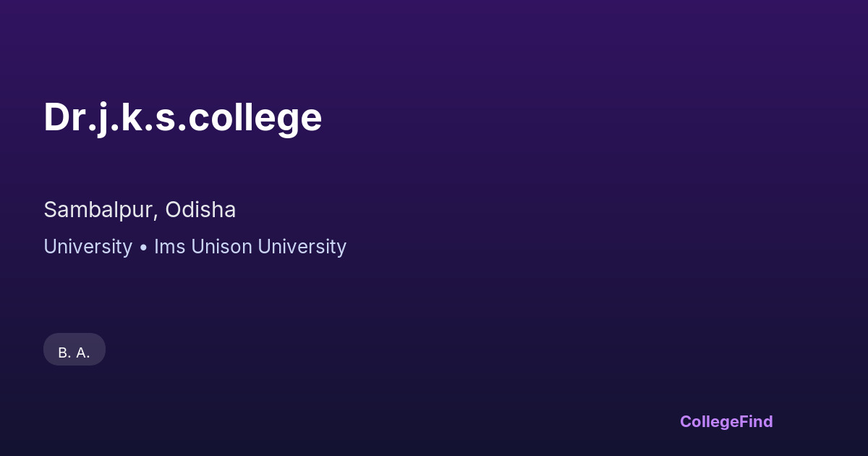Click the "College" part of the CollegeFind logo
This screenshot has width=868, height=456.
point(710,421)
